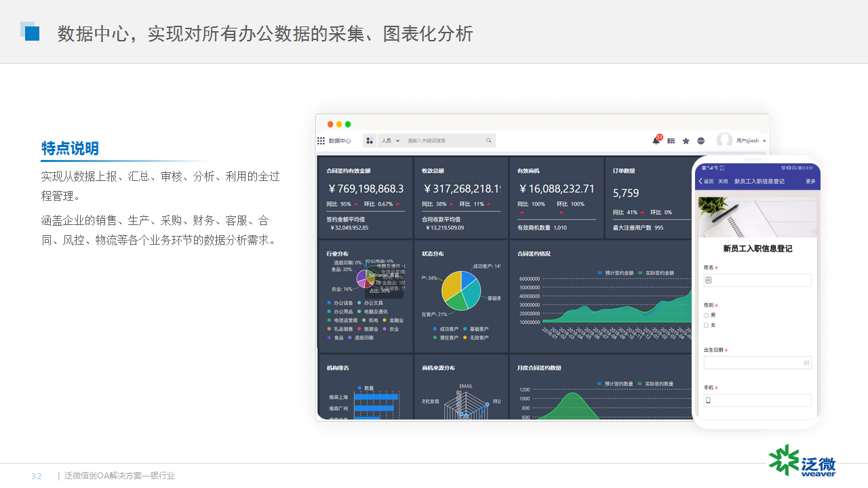
Task: Click the layout panel icon beside the bell
Action: point(671,141)
